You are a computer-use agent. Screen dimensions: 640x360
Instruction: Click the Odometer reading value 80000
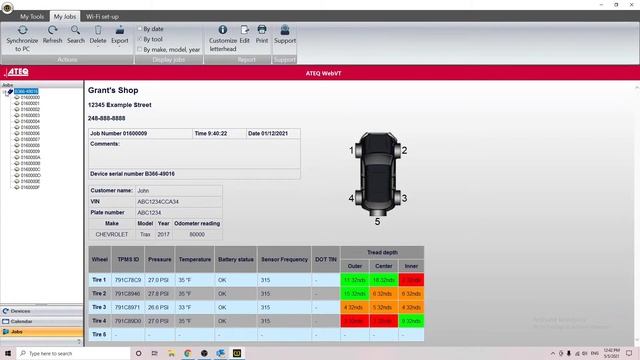197,235
